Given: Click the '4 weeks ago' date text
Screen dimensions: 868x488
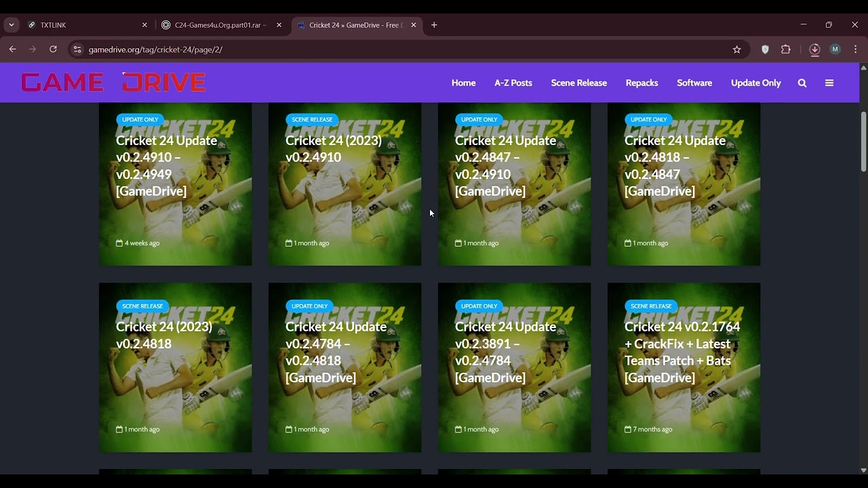Looking at the screenshot, I should click(x=142, y=243).
